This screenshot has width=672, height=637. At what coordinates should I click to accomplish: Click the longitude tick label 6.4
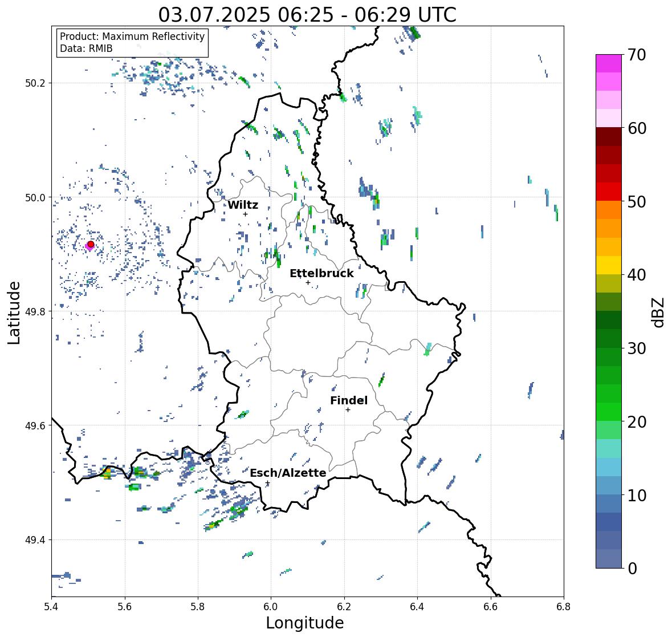click(417, 607)
